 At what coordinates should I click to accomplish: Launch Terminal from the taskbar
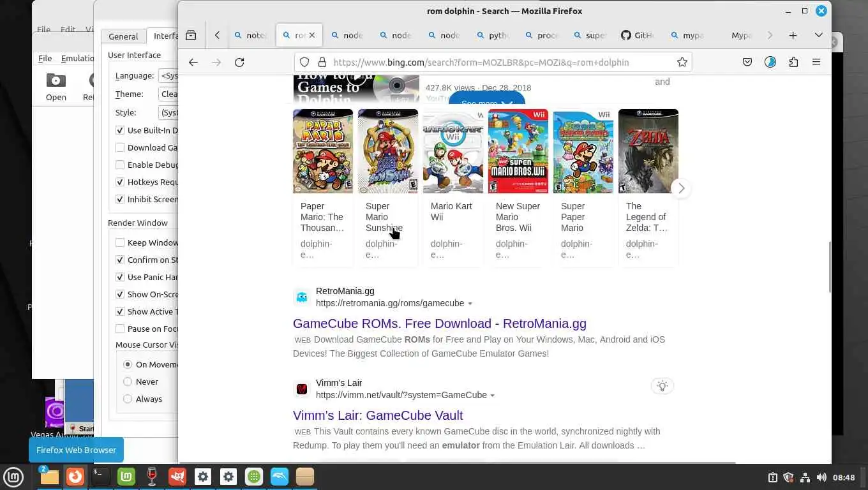click(101, 477)
